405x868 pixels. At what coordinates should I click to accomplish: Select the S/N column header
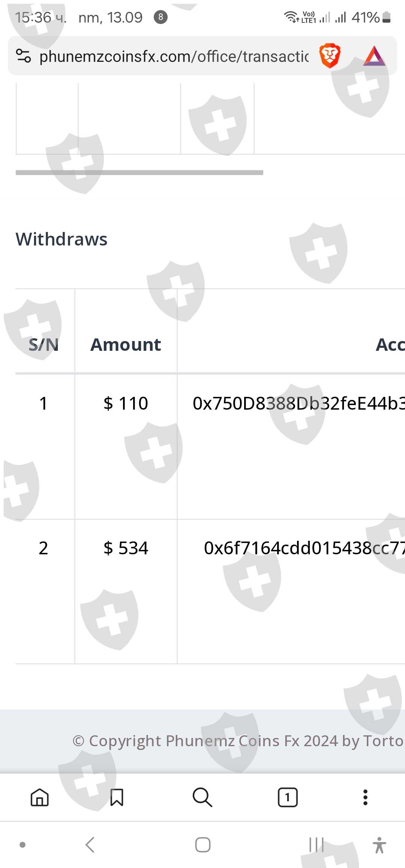point(44,344)
